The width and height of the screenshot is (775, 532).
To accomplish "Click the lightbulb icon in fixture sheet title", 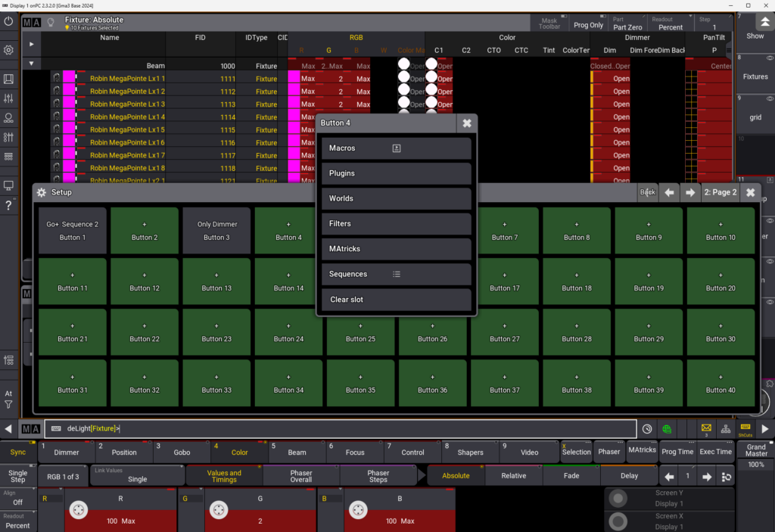I will pos(51,23).
